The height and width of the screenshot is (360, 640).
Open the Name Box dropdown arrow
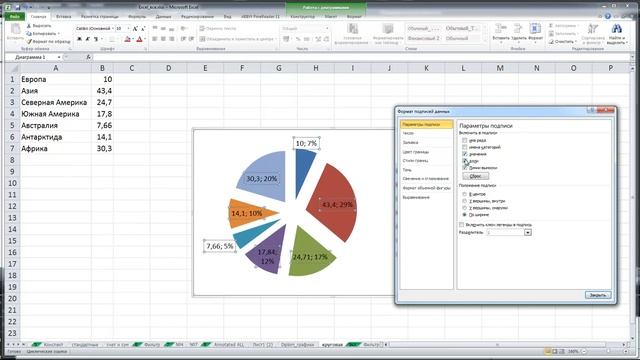pos(59,57)
